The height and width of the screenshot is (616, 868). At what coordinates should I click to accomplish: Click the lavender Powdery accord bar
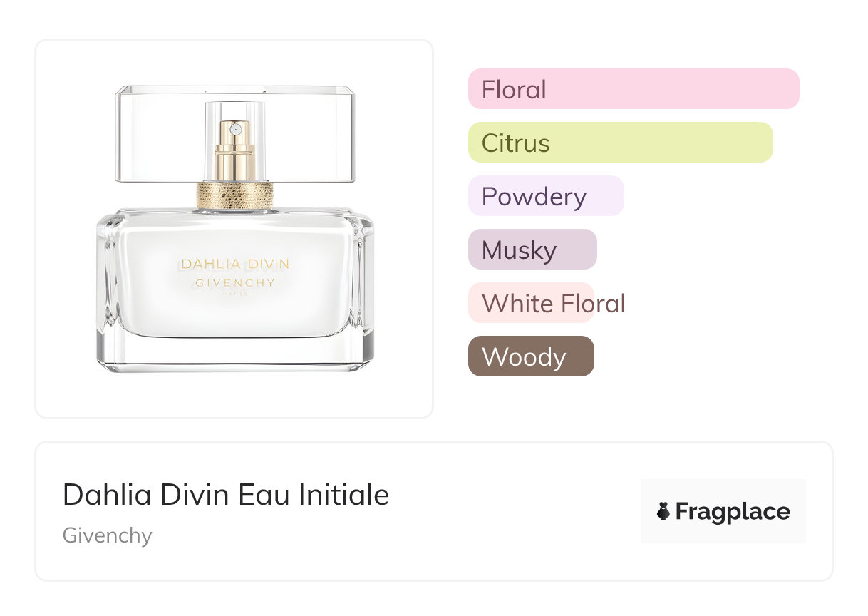[545, 196]
